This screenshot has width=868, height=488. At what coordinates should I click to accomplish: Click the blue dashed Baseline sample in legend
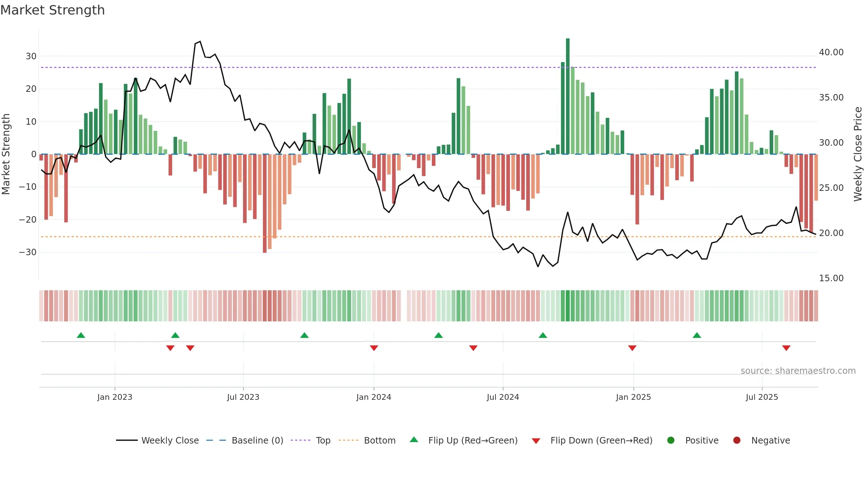coord(216,440)
